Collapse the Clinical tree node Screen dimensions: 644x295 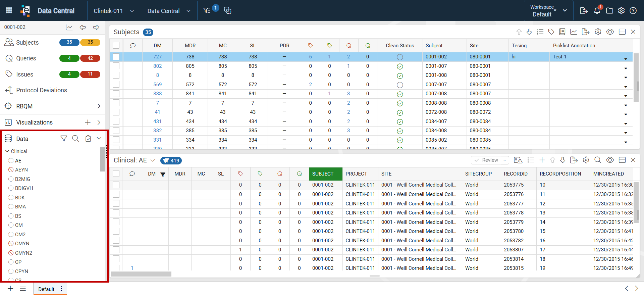(7, 151)
